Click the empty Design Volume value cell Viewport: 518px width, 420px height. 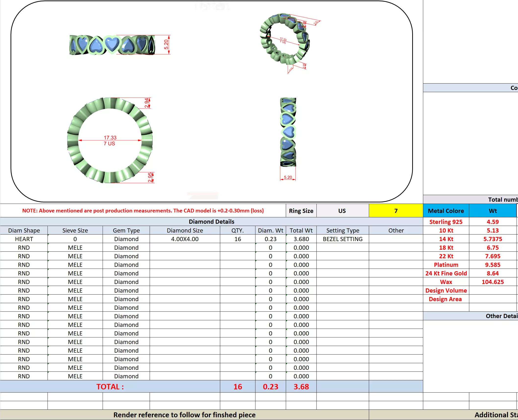[x=493, y=290]
